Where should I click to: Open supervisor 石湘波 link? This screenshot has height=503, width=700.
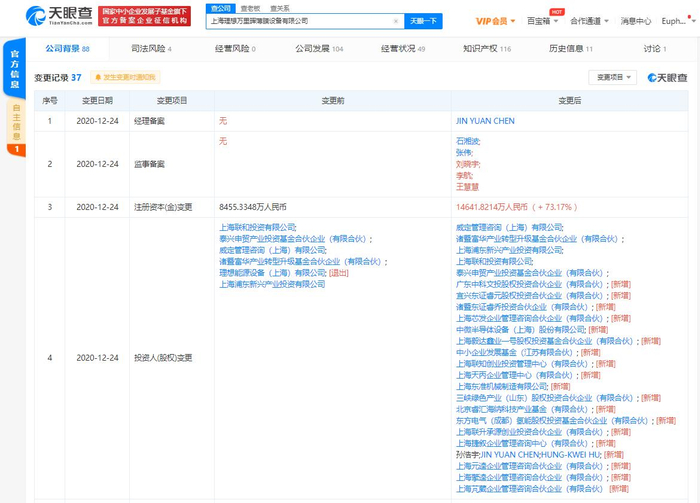pyautogui.click(x=467, y=141)
